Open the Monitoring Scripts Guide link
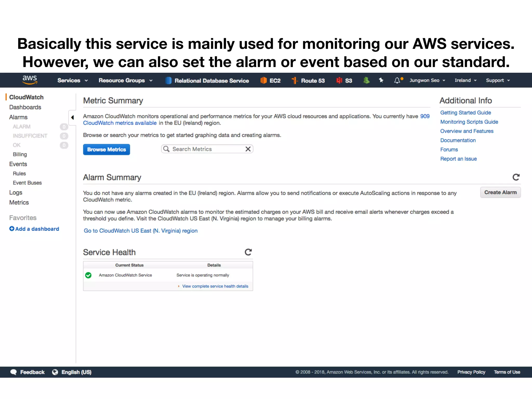The height and width of the screenshot is (399, 532). tap(469, 122)
